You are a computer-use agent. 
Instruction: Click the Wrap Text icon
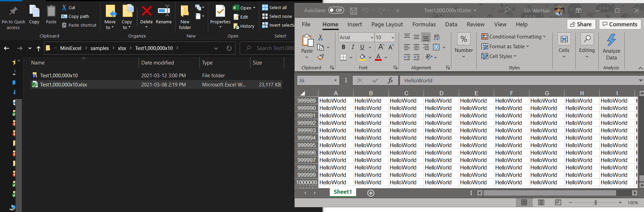pos(436,37)
